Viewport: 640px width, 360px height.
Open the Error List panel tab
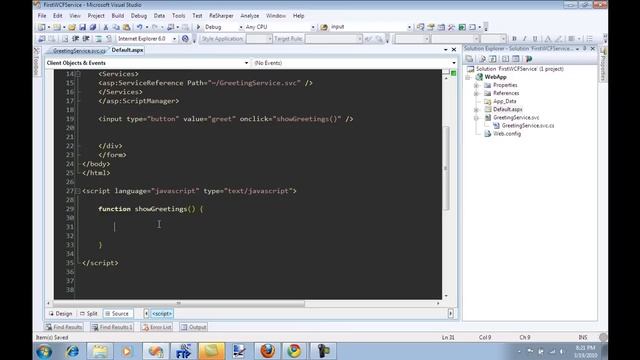[x=157, y=327]
